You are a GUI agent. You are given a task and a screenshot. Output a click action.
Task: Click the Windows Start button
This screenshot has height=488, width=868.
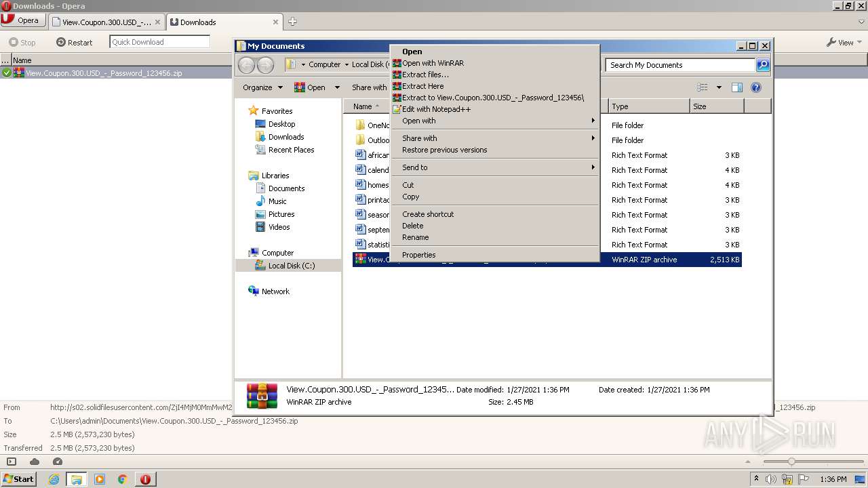pos(19,479)
